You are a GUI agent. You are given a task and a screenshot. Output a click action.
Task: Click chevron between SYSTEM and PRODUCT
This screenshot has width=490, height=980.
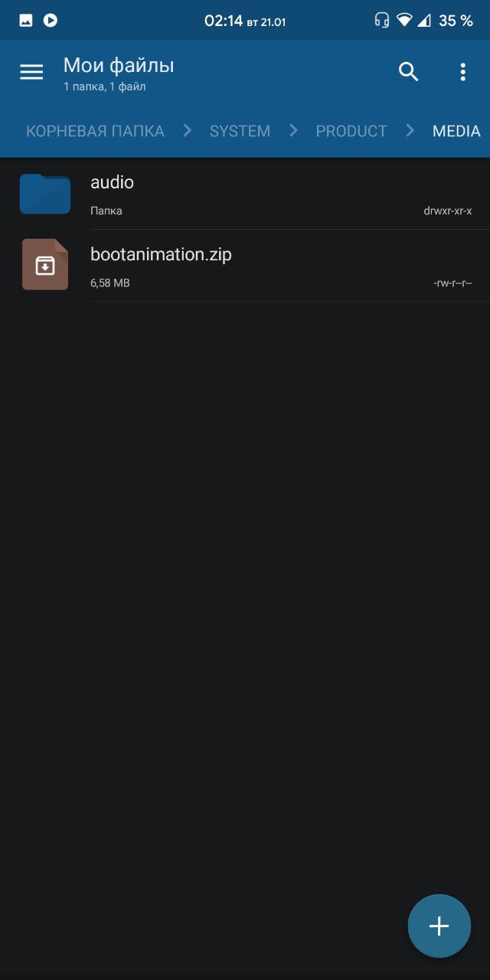point(293,131)
